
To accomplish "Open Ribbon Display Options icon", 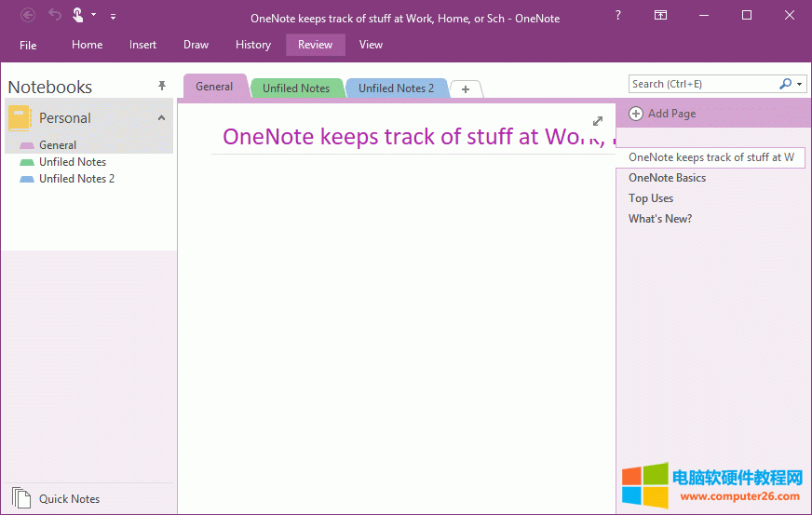I will pyautogui.click(x=660, y=15).
